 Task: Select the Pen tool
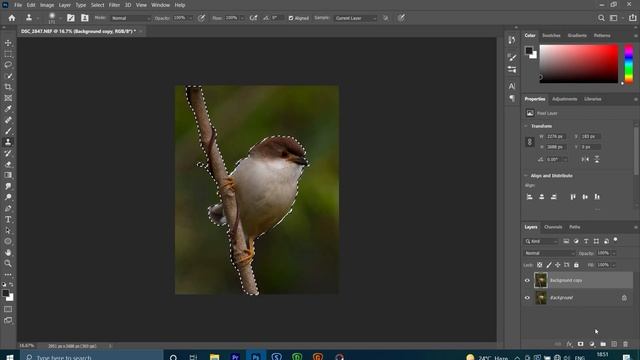(x=8, y=208)
